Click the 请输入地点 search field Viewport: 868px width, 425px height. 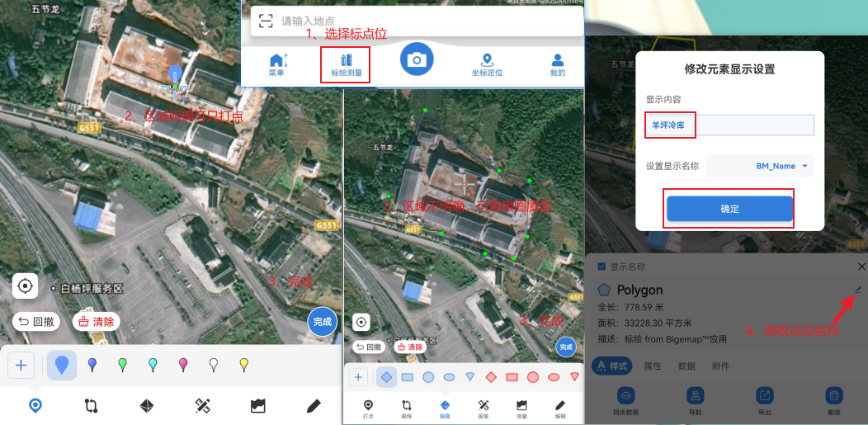pos(413,21)
